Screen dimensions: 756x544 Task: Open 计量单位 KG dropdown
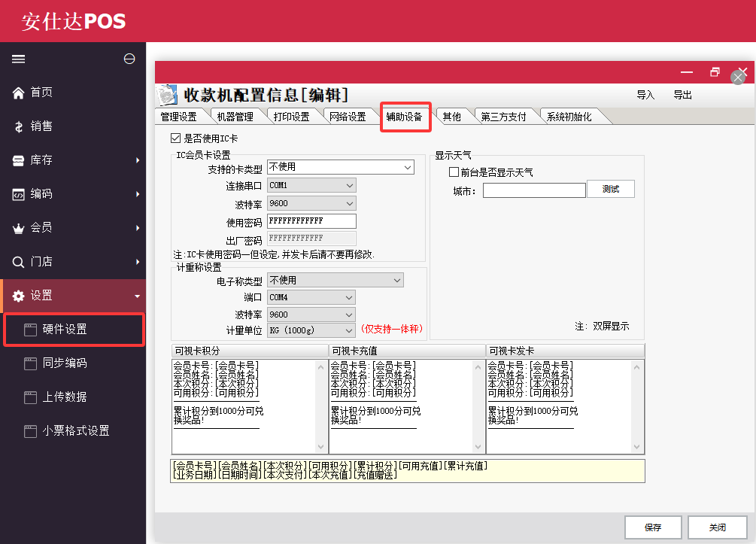[311, 330]
